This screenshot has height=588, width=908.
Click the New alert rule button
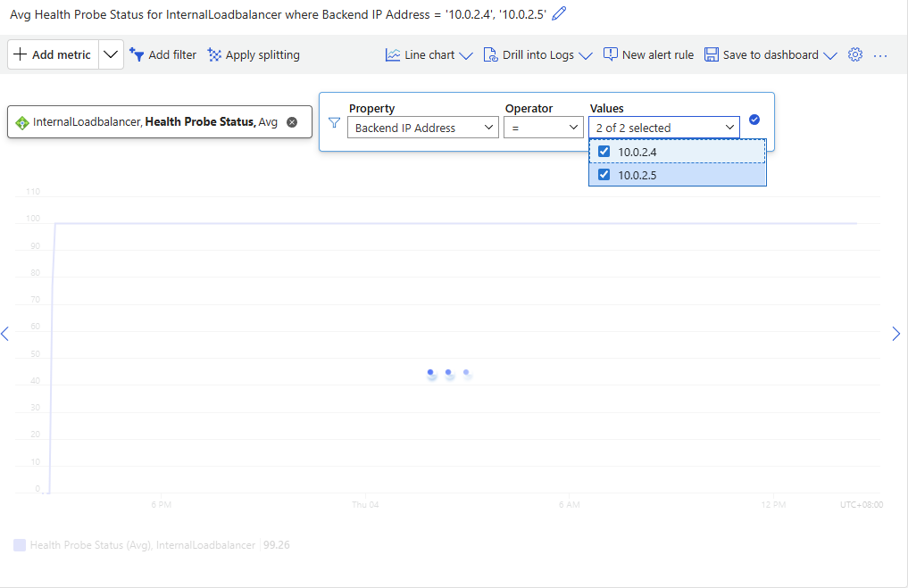click(x=648, y=54)
